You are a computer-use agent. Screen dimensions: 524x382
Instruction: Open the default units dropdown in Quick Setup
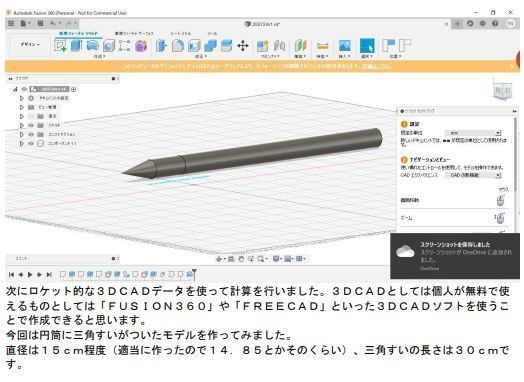473,133
